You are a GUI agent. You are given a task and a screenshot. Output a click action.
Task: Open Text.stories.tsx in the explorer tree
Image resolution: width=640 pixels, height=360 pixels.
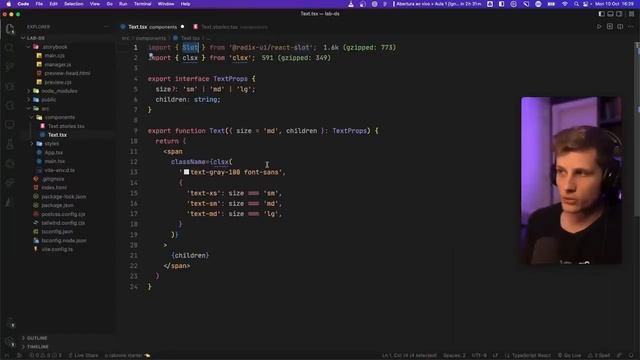(66, 126)
